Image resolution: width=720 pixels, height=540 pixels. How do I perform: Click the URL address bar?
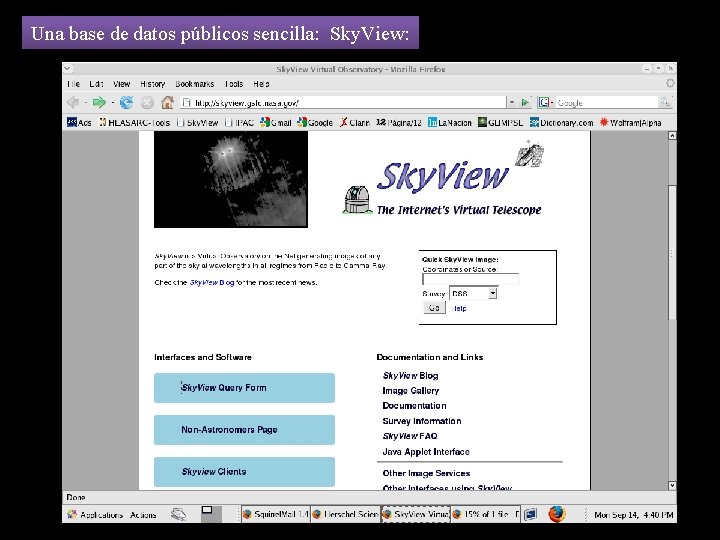344,102
